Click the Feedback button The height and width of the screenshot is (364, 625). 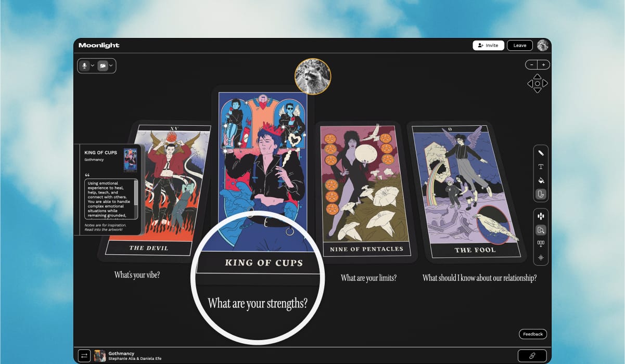coord(533,334)
